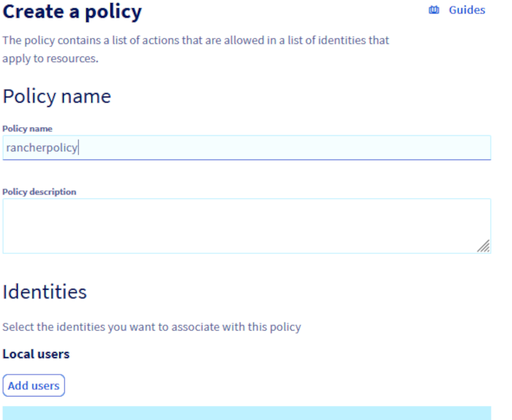Click the word 'Add' in Add users
The width and height of the screenshot is (512, 420).
pyautogui.click(x=18, y=386)
